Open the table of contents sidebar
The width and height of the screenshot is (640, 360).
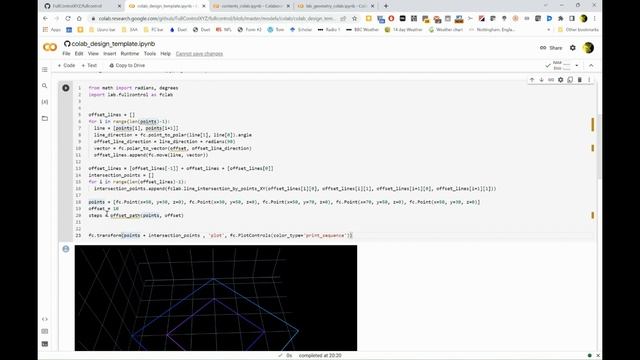point(45,69)
